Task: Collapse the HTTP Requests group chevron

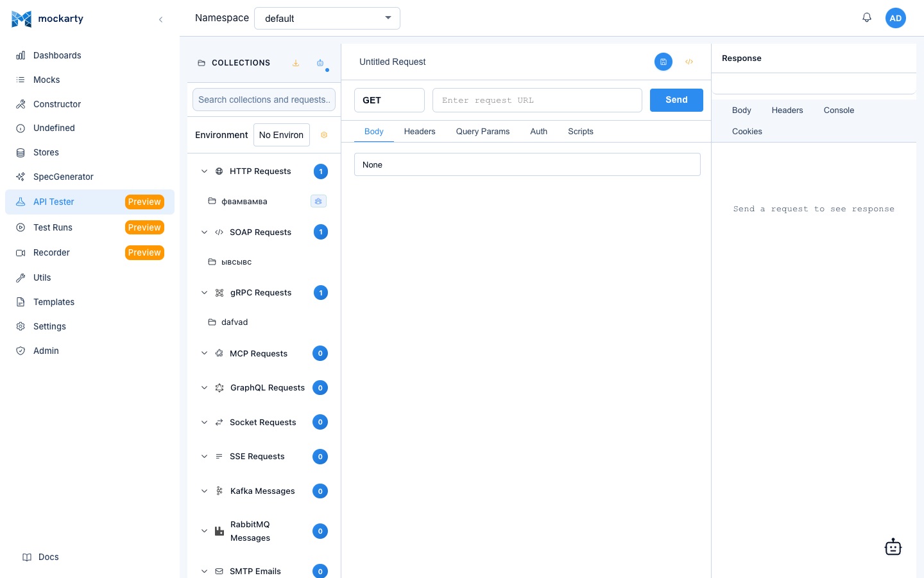Action: click(204, 171)
